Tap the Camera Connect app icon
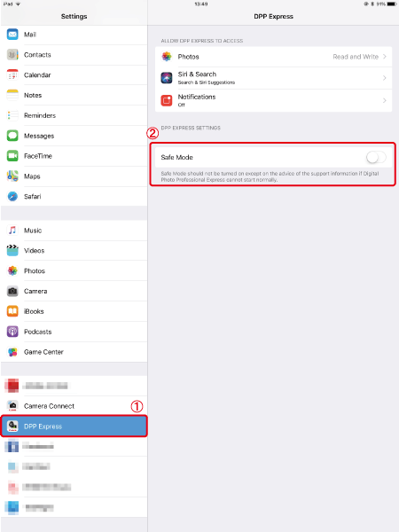The height and width of the screenshot is (532, 399). click(12, 406)
